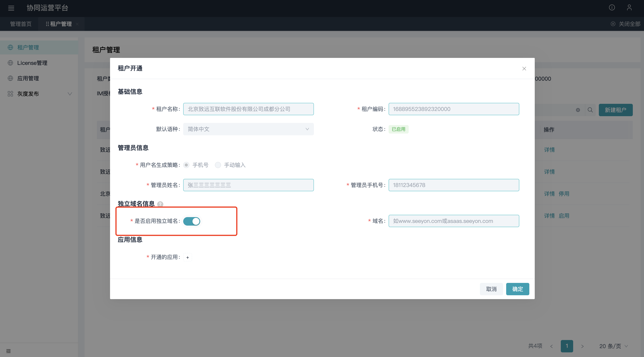Go to the previous page arrow
Image resolution: width=644 pixels, height=357 pixels.
[551, 346]
